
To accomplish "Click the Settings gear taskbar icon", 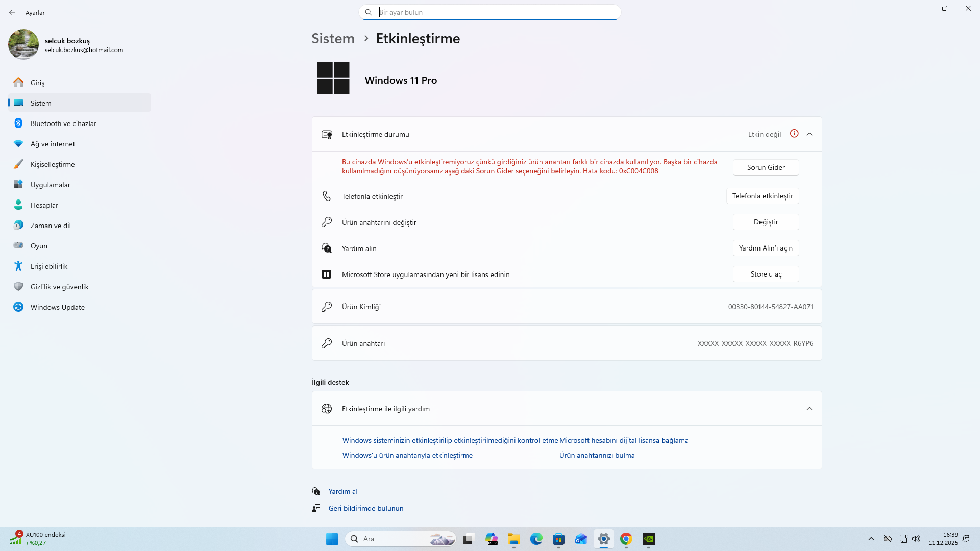I will [604, 539].
